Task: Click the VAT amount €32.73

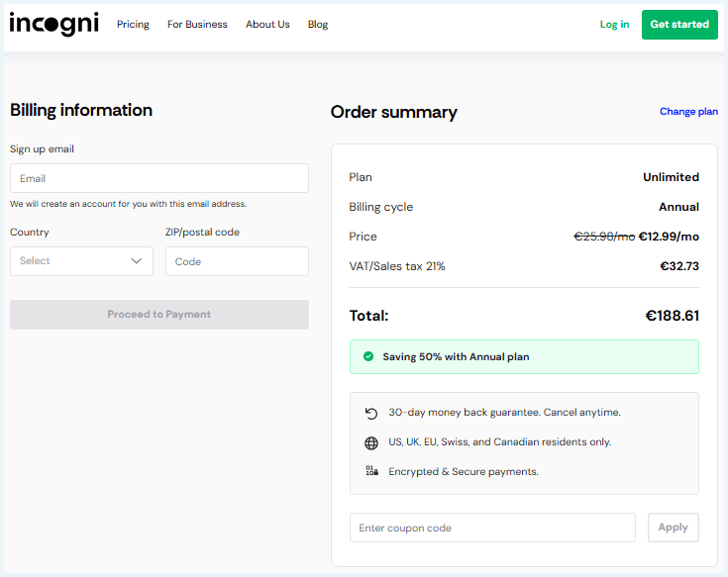Action: 679,266
